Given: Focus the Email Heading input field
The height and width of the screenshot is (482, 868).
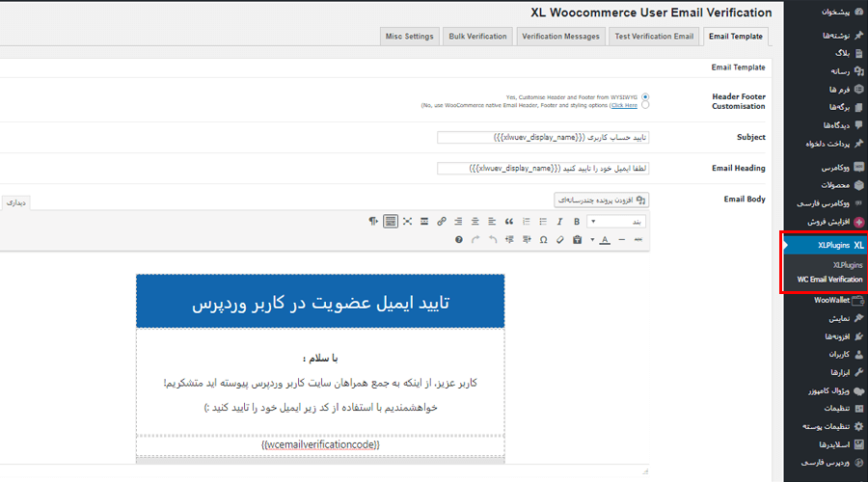Looking at the screenshot, I should [543, 169].
